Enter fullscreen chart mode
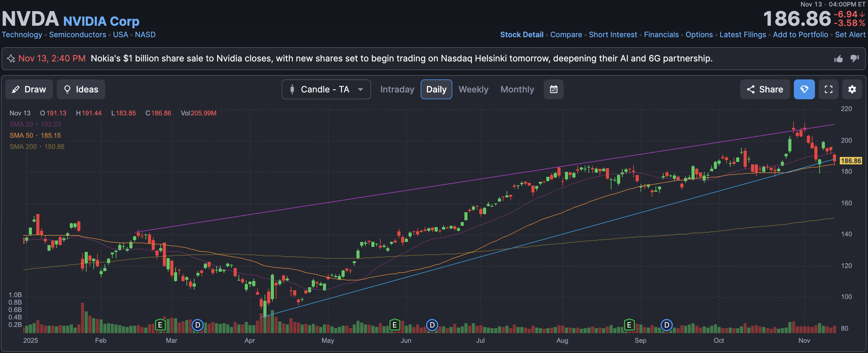 tap(828, 89)
